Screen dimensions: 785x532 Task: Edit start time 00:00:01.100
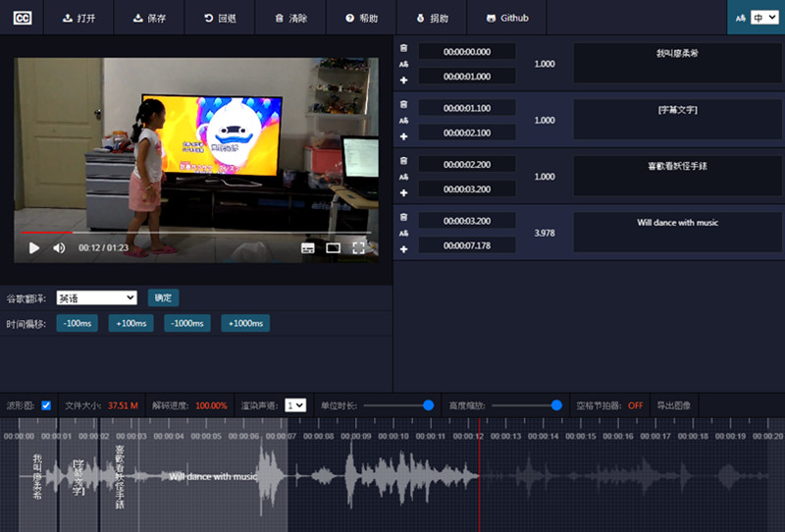coord(467,108)
